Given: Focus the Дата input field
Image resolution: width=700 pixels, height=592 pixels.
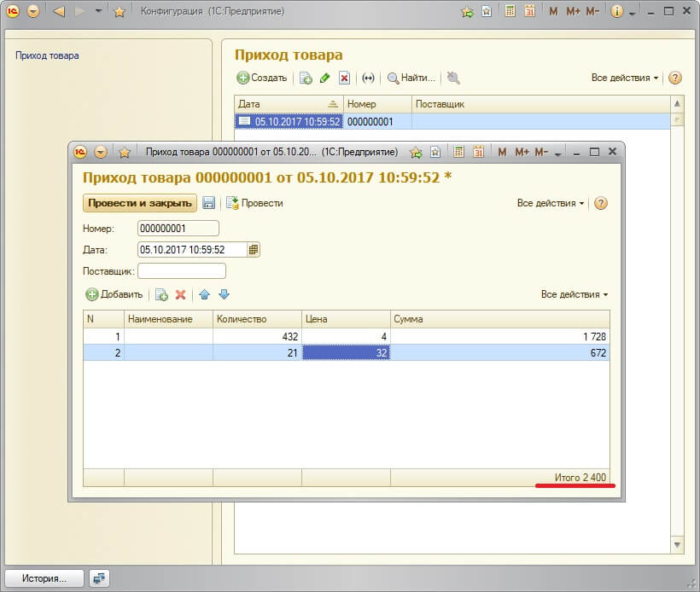Looking at the screenshot, I should click(192, 249).
